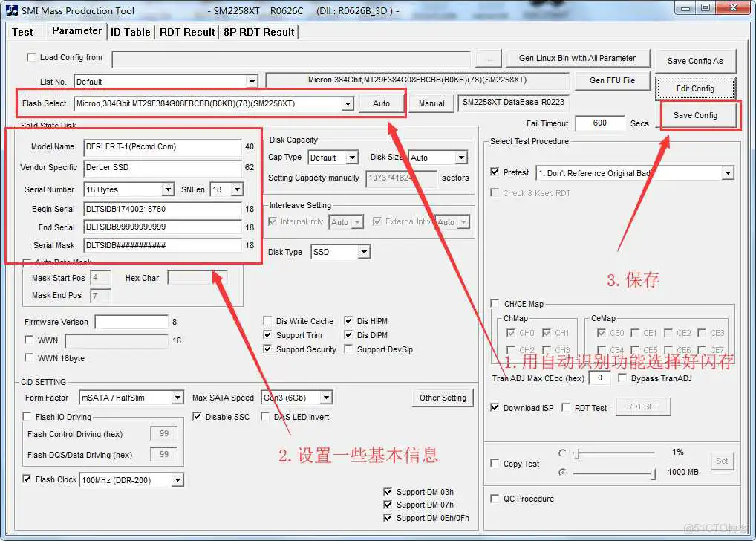Image resolution: width=756 pixels, height=541 pixels.
Task: Switch to the Test tab
Action: (23, 32)
